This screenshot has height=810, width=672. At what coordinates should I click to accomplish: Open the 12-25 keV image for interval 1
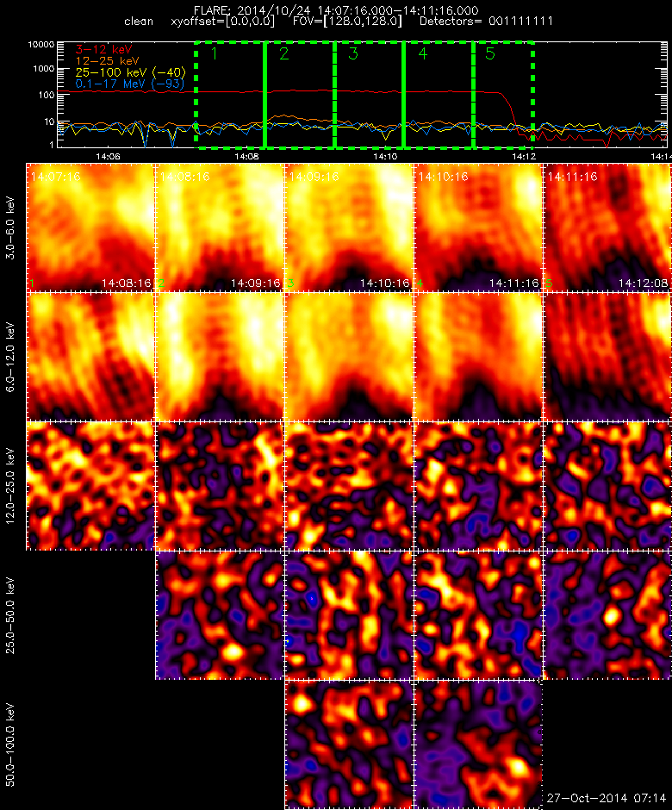click(91, 486)
